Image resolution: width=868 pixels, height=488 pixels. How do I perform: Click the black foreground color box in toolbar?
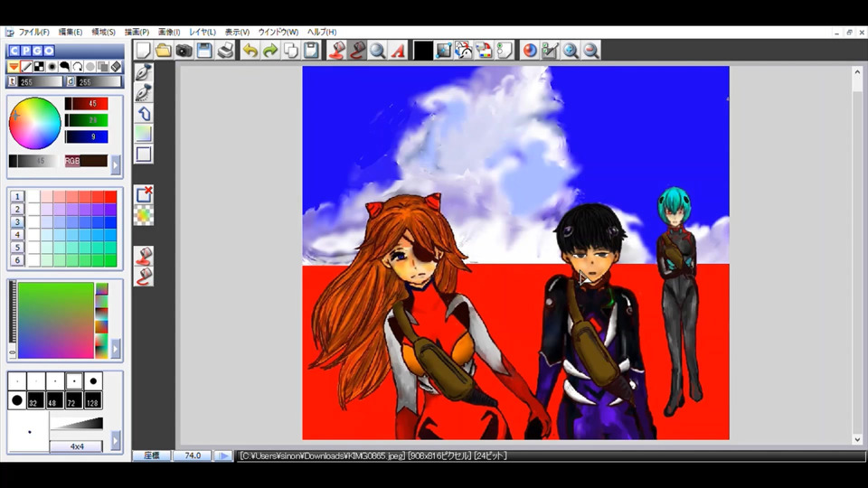pos(423,51)
